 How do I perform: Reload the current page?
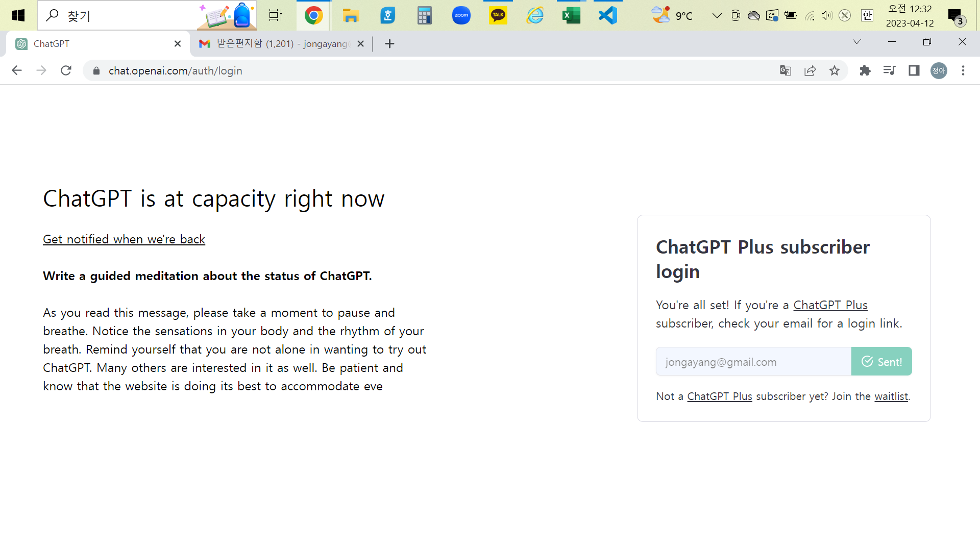[66, 70]
